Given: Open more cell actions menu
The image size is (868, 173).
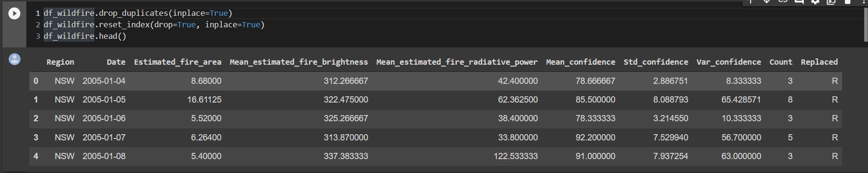Looking at the screenshot, I should pos(863,2).
